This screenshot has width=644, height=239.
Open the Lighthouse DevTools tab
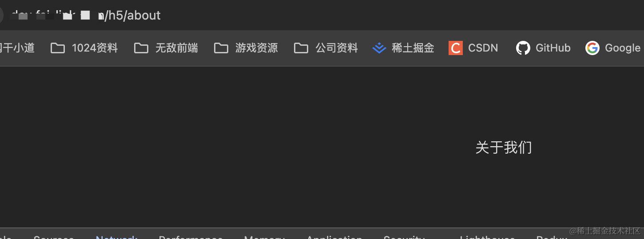click(x=487, y=237)
